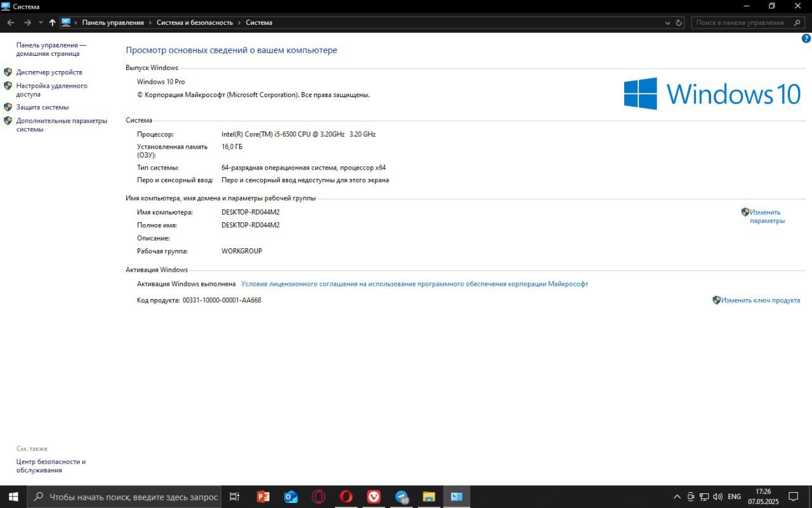Click shield icon beside 'Дополнительные параметры системы'
Image resolution: width=812 pixels, height=508 pixels.
(8, 121)
